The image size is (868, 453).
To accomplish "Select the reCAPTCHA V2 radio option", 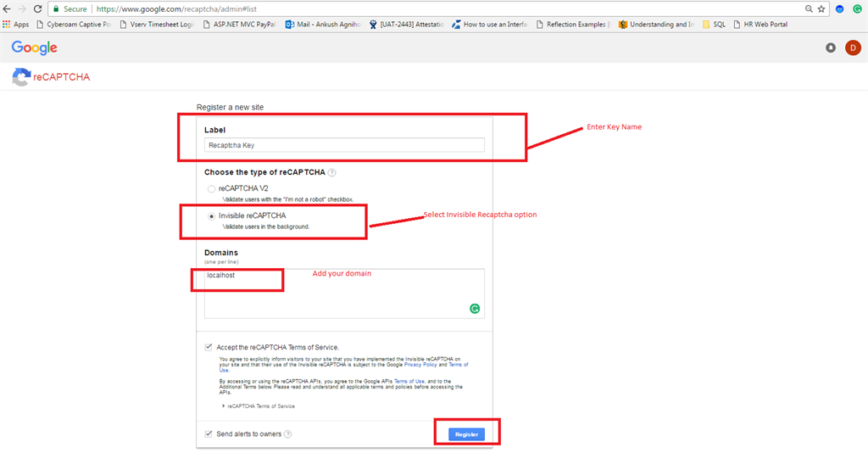I will coord(211,189).
